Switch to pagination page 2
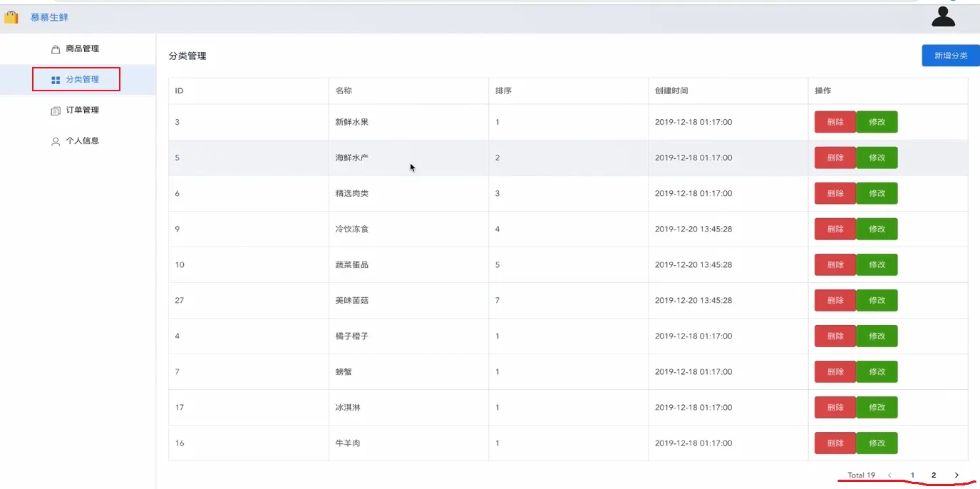Screen dimensions: 980x489 pyautogui.click(x=934, y=475)
